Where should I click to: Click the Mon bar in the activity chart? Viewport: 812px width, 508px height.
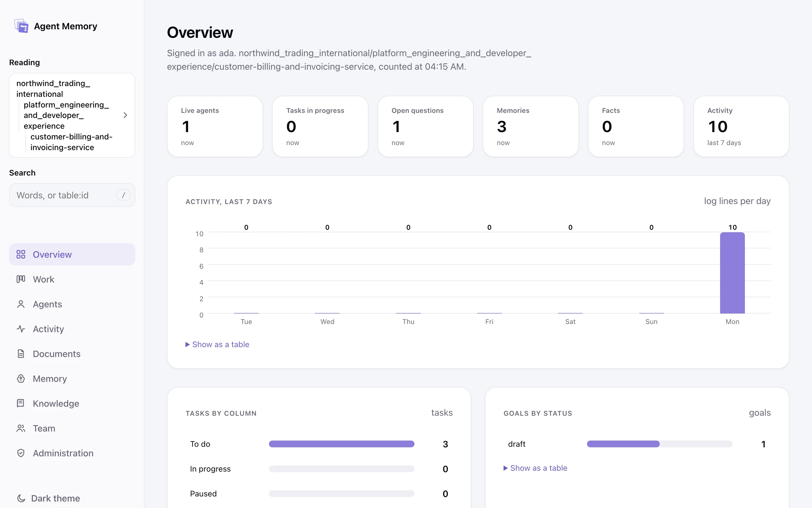click(732, 273)
